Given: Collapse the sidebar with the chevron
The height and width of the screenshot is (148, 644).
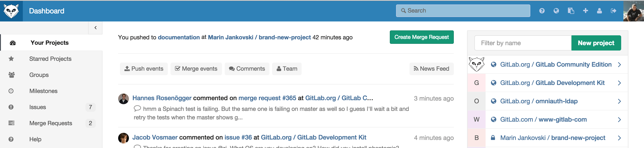Looking at the screenshot, I should point(95,28).
